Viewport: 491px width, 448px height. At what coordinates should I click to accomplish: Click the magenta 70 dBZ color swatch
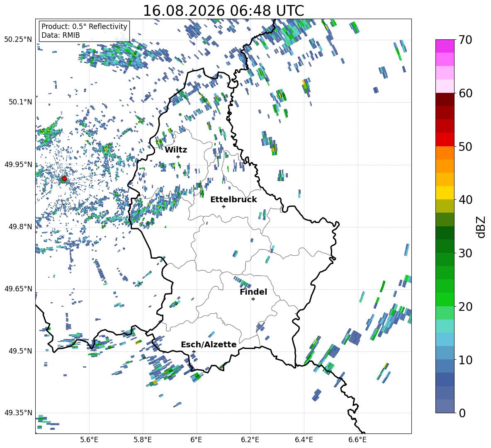tap(445, 46)
